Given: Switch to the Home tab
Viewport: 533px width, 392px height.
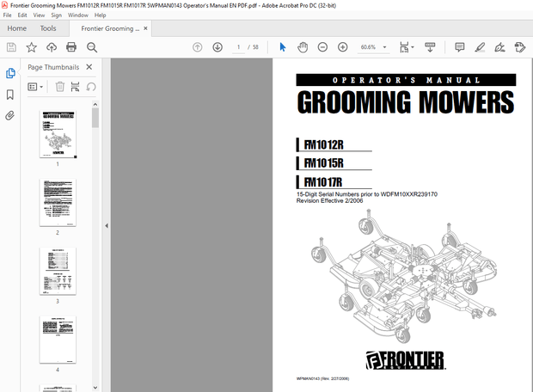Looking at the screenshot, I should [x=17, y=28].
